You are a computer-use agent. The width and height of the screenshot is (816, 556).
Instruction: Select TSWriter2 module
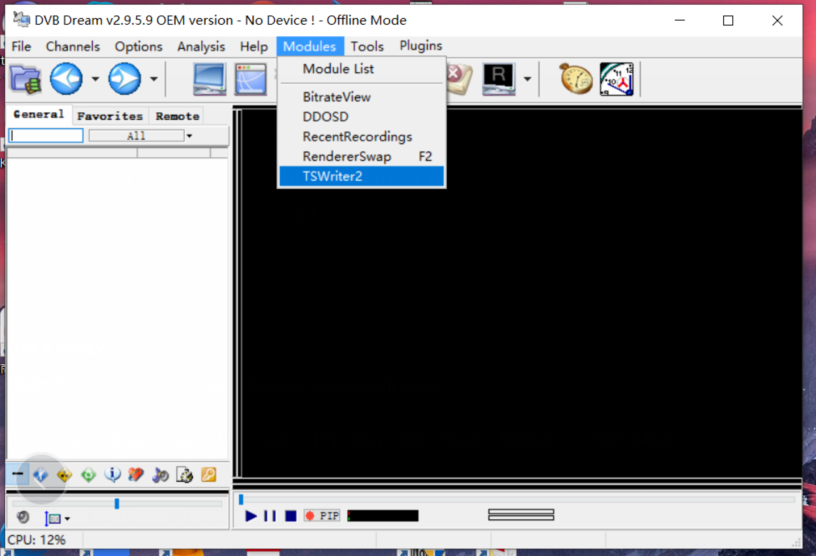point(362,176)
